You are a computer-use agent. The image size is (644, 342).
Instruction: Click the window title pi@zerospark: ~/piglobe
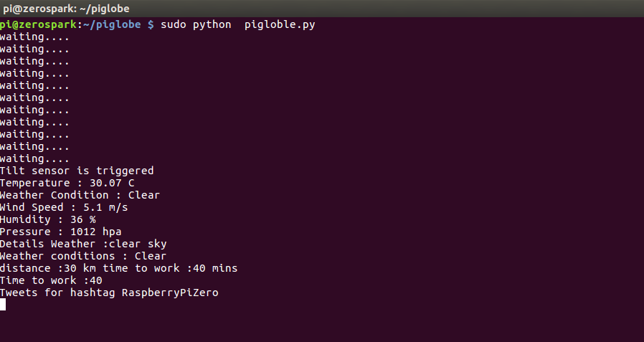(x=66, y=9)
